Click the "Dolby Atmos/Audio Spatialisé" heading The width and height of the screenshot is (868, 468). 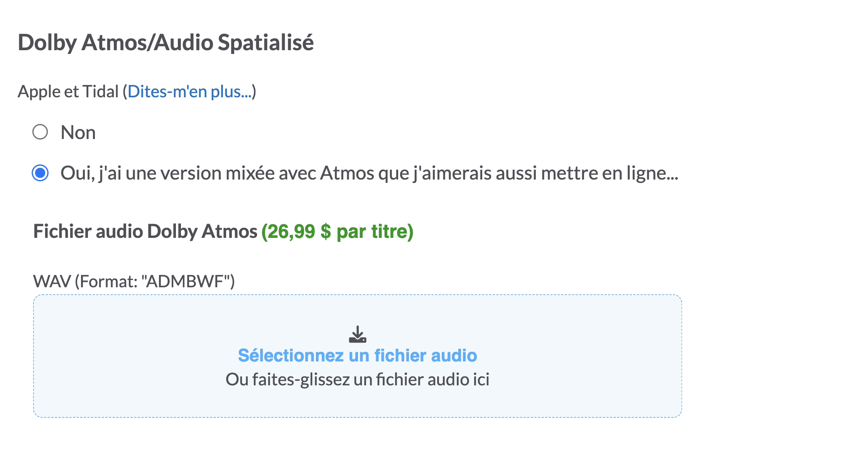tap(166, 42)
